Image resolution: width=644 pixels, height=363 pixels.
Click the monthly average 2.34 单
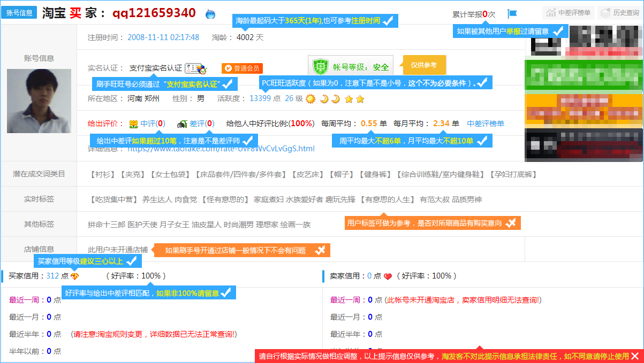pos(446,123)
